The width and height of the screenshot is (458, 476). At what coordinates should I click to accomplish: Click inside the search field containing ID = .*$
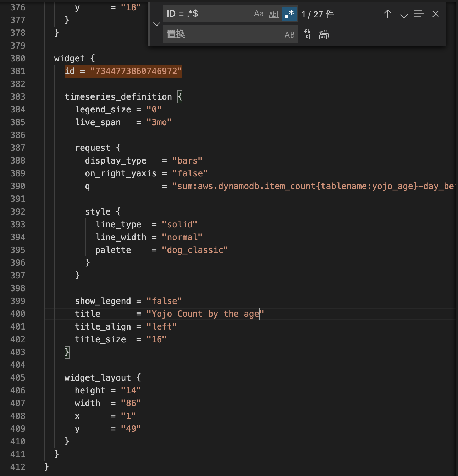point(206,14)
